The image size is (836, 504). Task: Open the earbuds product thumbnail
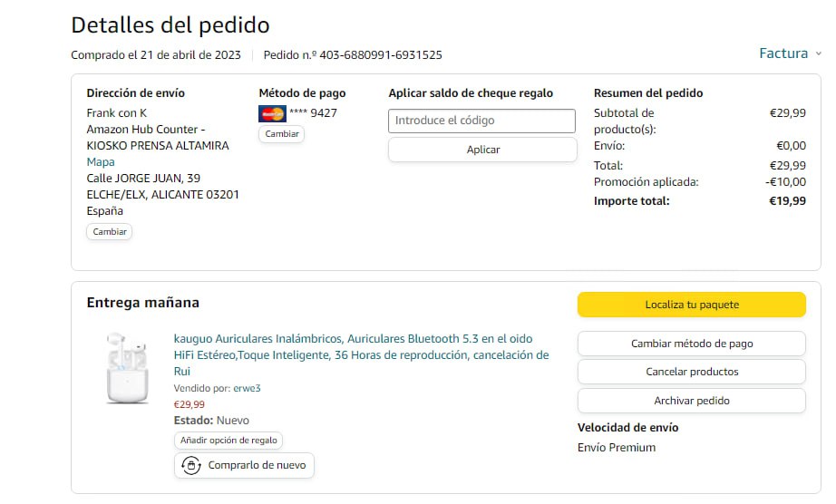tap(127, 367)
